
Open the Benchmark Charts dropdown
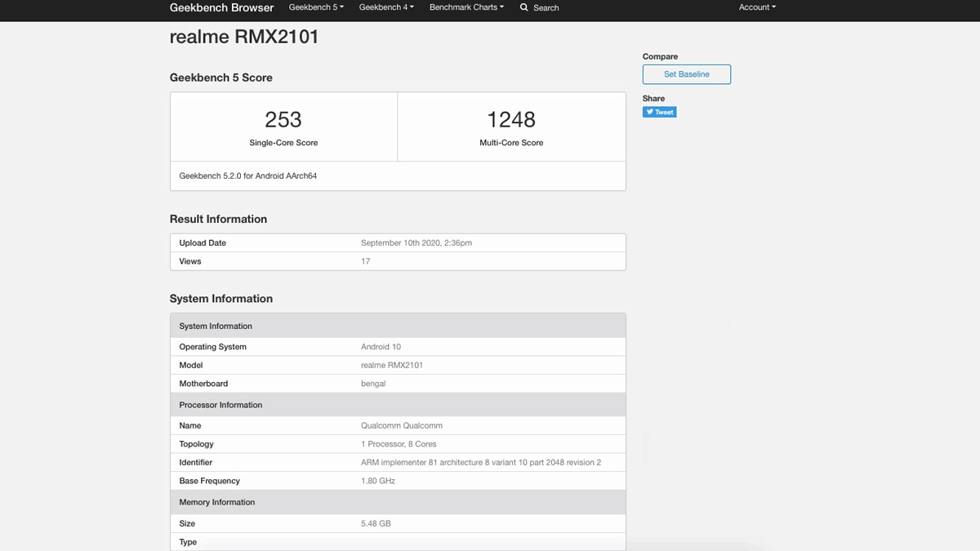tap(466, 7)
